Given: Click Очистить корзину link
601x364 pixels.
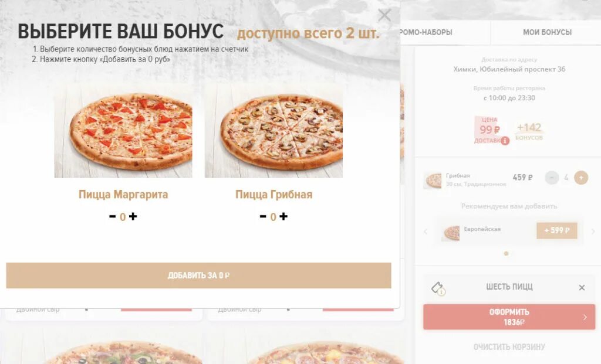Looking at the screenshot, I should click(509, 347).
